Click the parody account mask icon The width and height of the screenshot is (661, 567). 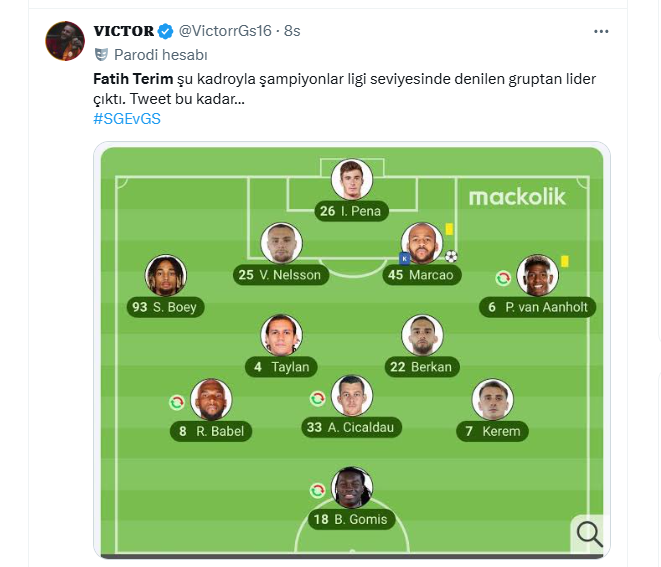pos(100,54)
